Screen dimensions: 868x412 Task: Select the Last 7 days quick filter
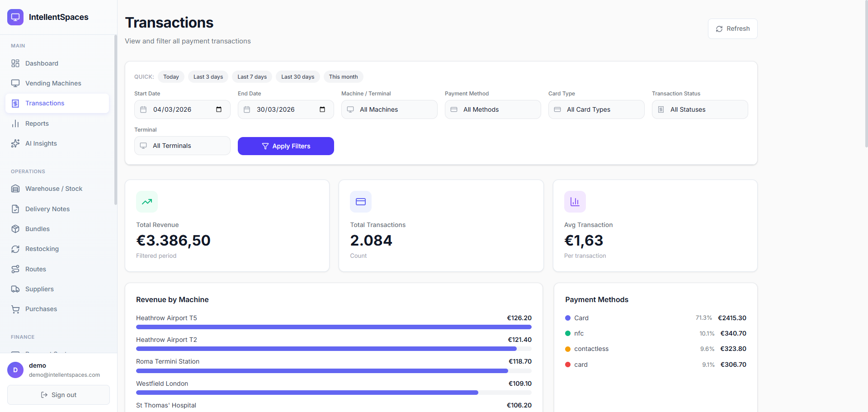[x=252, y=77]
